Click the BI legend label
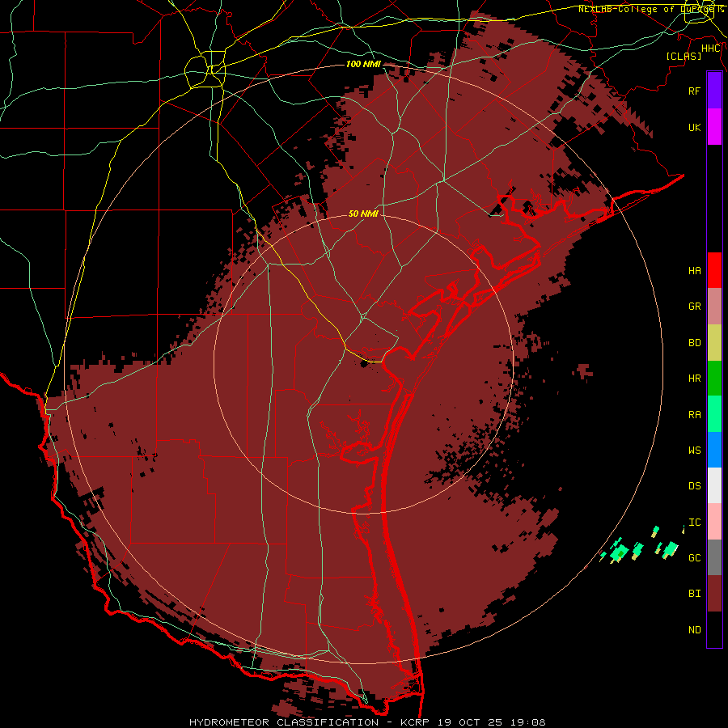 pos(694,594)
